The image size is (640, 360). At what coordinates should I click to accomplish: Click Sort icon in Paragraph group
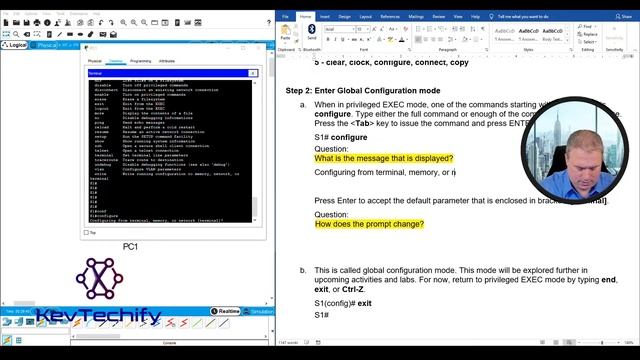click(x=473, y=29)
